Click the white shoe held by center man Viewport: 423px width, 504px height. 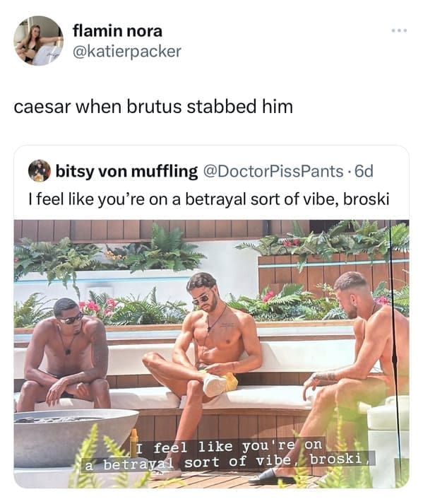[x=215, y=385]
